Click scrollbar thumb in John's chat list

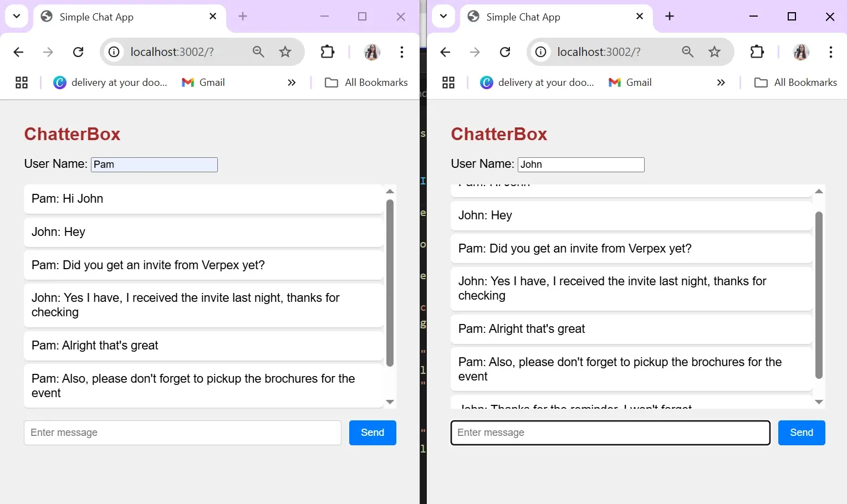[x=819, y=295]
